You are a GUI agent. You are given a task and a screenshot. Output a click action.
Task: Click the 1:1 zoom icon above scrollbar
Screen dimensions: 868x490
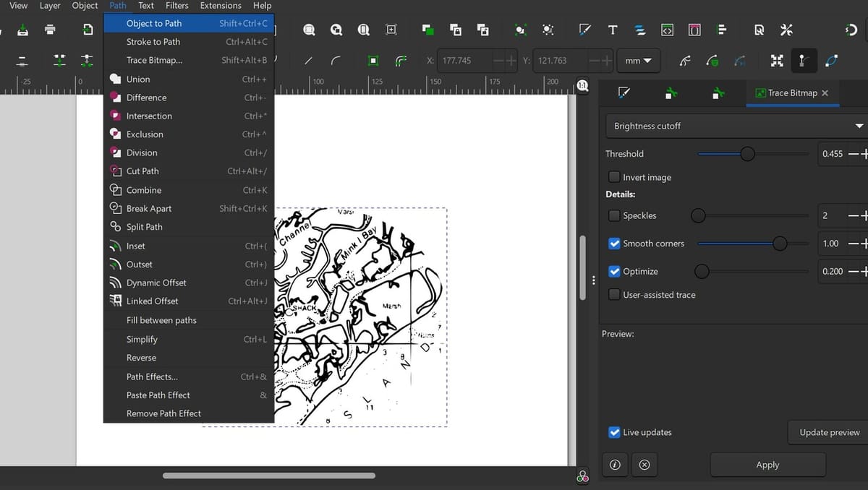pyautogui.click(x=583, y=85)
